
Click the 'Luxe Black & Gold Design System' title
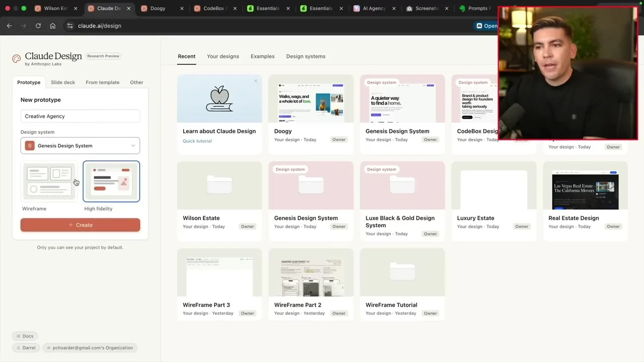tap(400, 222)
